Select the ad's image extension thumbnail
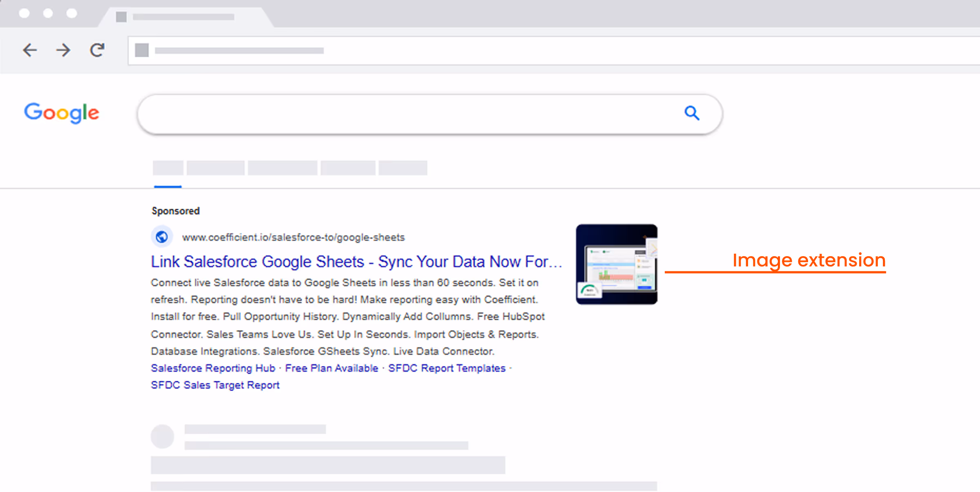 (616, 264)
